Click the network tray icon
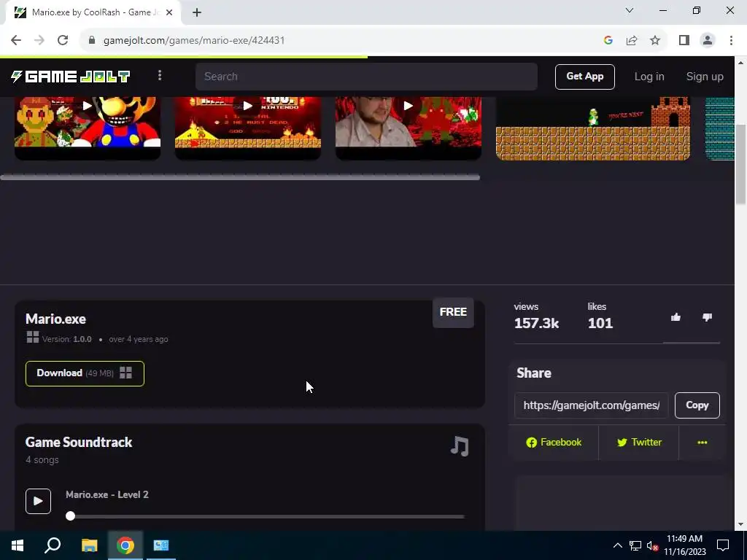This screenshot has width=747, height=560. tap(635, 545)
